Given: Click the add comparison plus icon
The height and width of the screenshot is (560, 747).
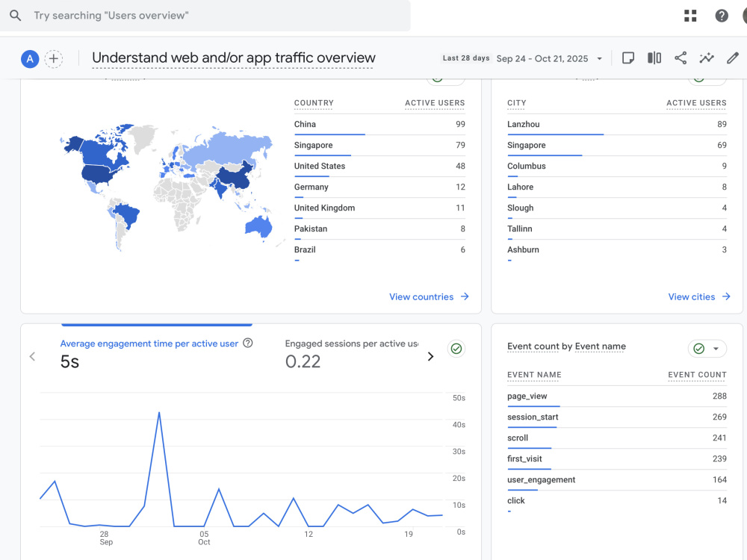Looking at the screenshot, I should [54, 58].
